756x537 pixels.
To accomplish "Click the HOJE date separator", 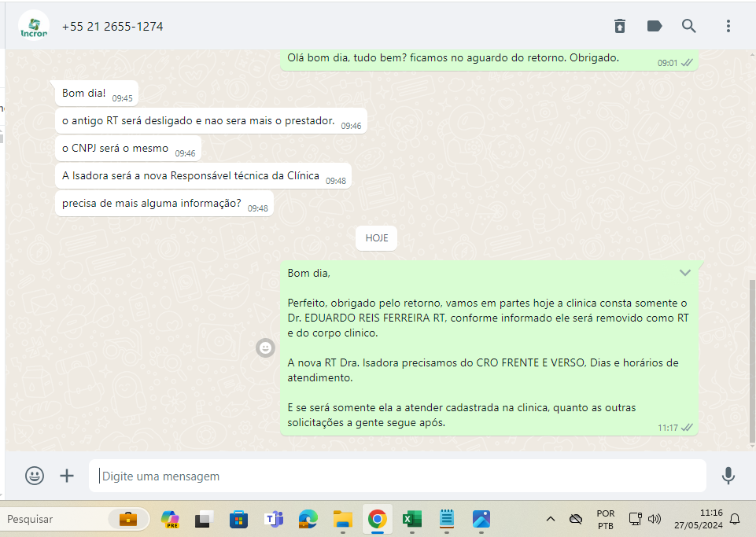I will (x=377, y=238).
